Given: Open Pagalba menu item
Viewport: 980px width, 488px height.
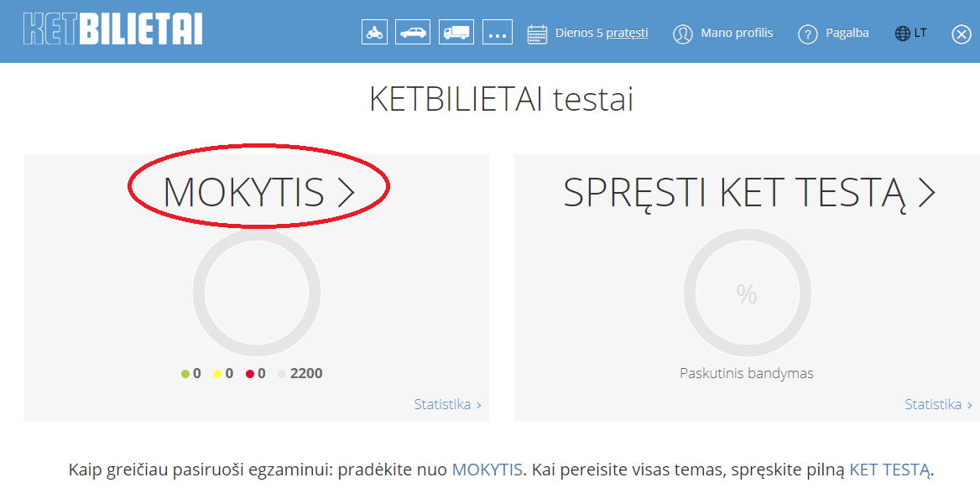Looking at the screenshot, I should click(x=847, y=33).
